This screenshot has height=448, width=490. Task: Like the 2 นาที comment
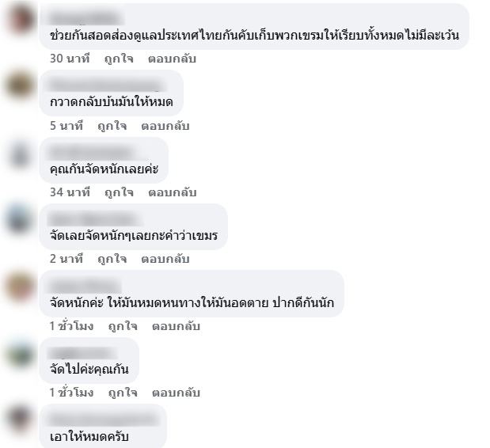(112, 259)
